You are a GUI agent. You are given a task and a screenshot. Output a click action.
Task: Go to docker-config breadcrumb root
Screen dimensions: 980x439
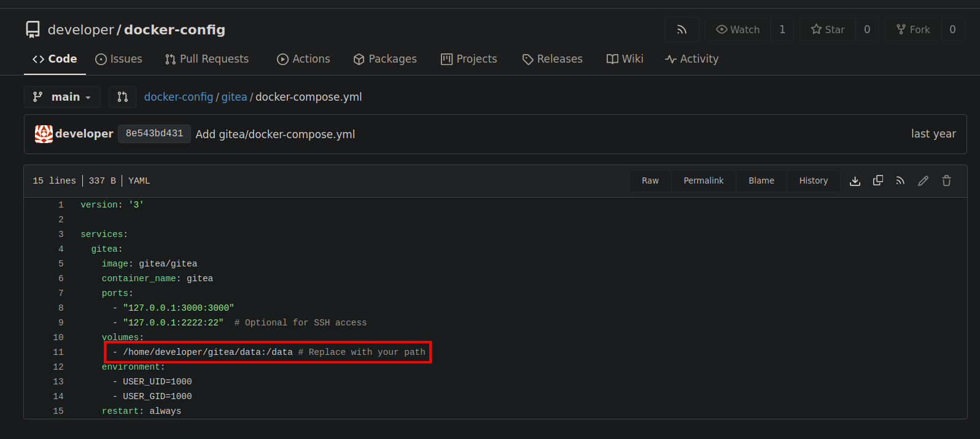point(179,97)
